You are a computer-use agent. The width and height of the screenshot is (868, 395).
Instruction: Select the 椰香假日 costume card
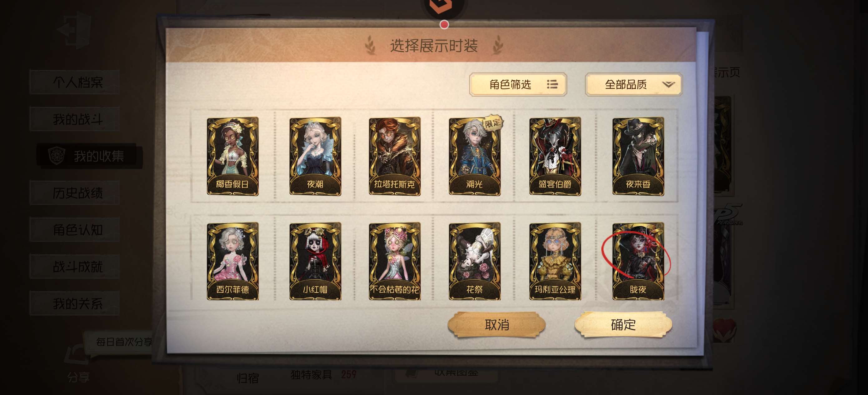point(233,156)
